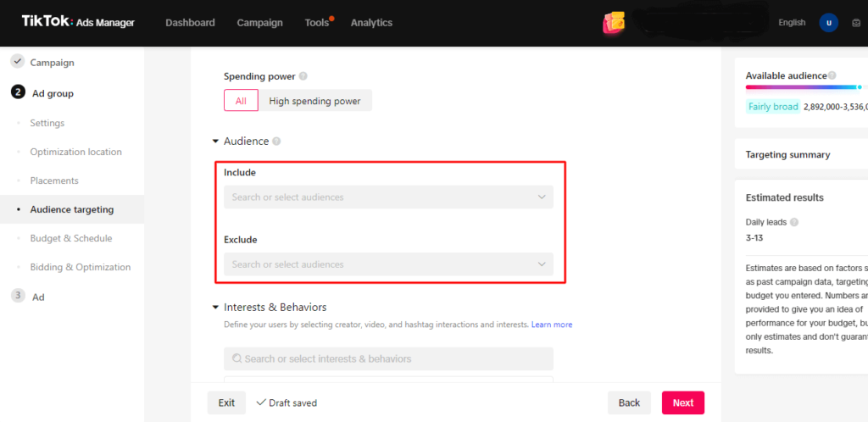
Task: Open the Analytics menu
Action: 371,23
